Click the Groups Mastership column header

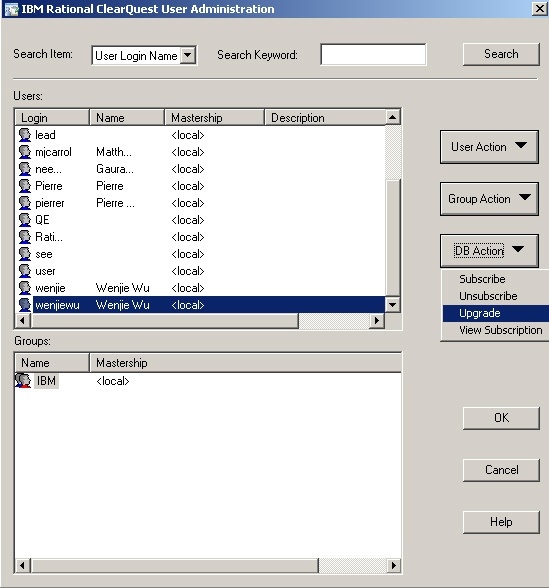pos(246,363)
